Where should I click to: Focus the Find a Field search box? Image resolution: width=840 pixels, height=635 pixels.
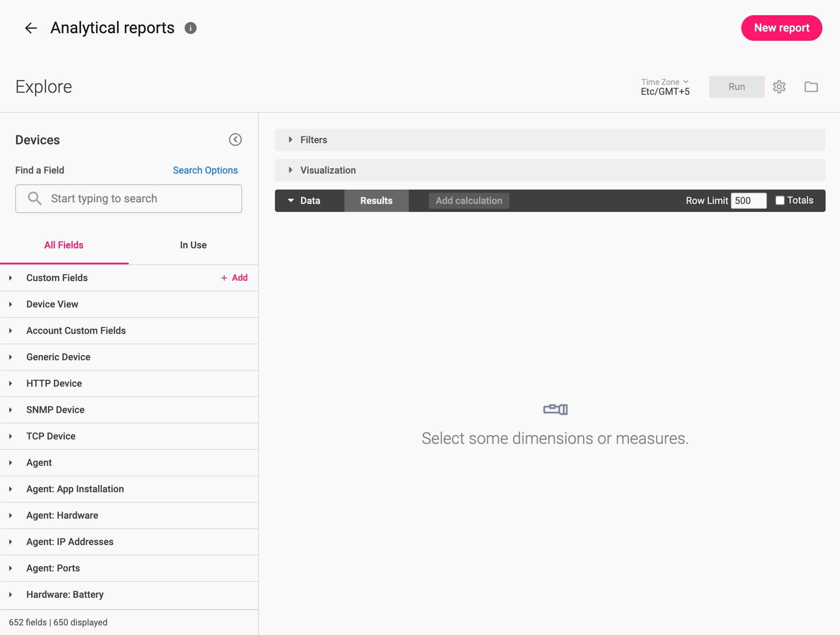[129, 199]
